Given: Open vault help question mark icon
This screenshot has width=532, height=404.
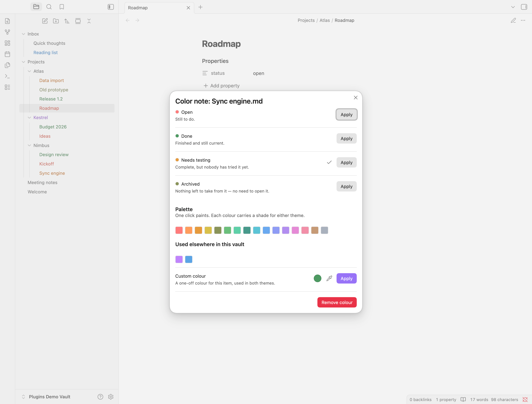Looking at the screenshot, I should pos(100,397).
